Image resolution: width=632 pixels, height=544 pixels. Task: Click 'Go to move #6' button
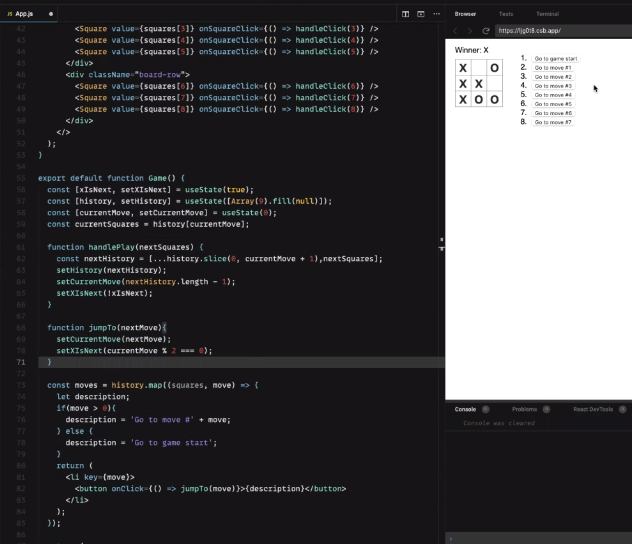pos(553,113)
